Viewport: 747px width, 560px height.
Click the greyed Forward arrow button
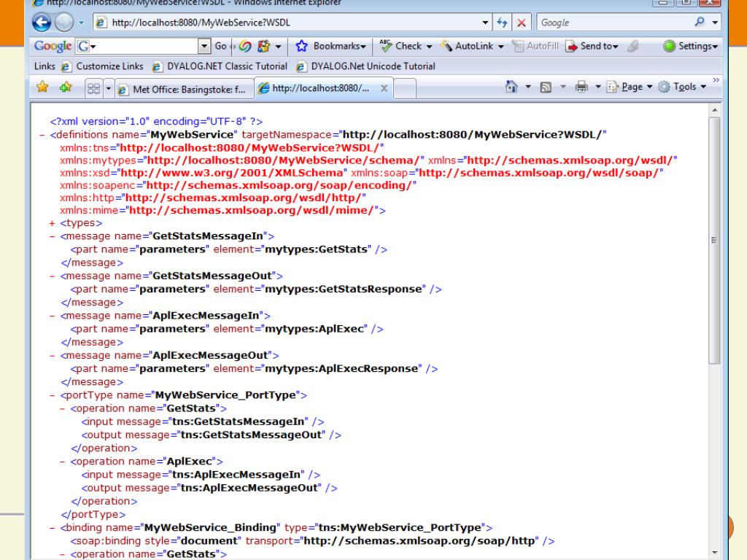pos(64,23)
